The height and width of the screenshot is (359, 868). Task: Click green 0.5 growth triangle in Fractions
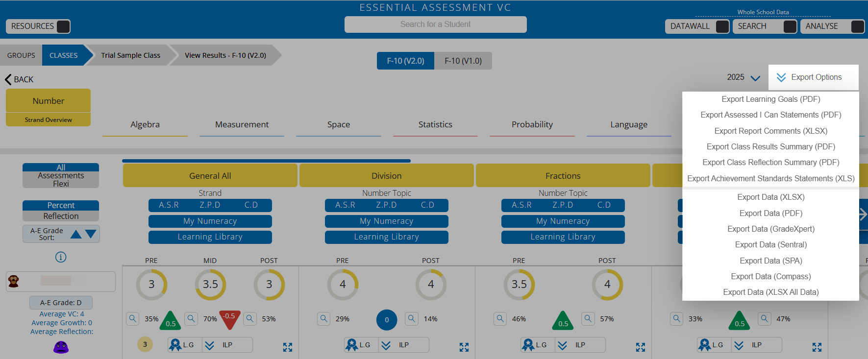point(563,321)
